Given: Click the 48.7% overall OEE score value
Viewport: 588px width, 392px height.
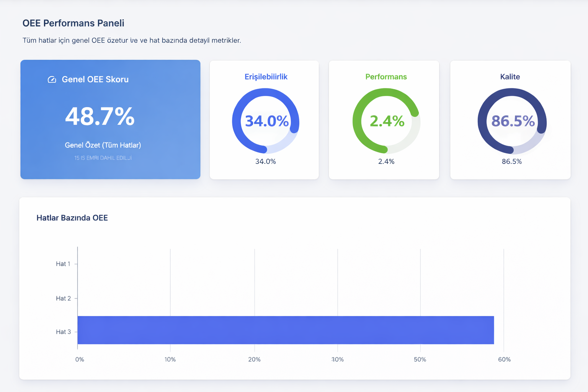Looking at the screenshot, I should [100, 116].
